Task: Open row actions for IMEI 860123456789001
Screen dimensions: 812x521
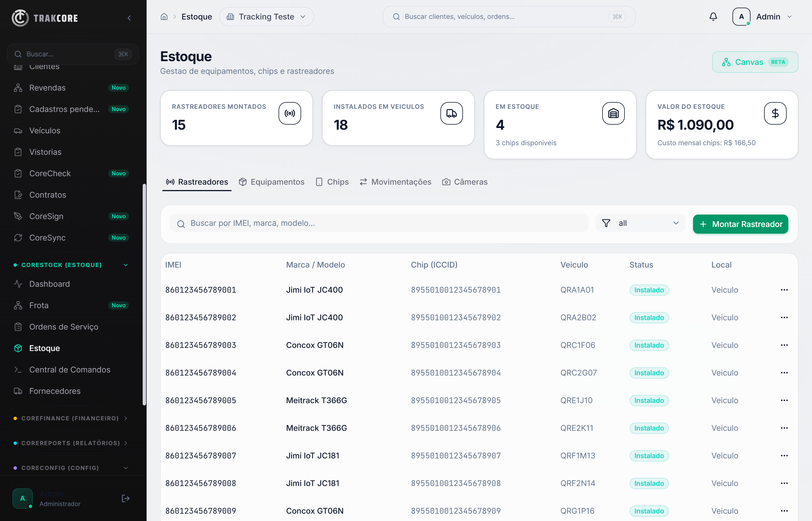Action: [784, 290]
